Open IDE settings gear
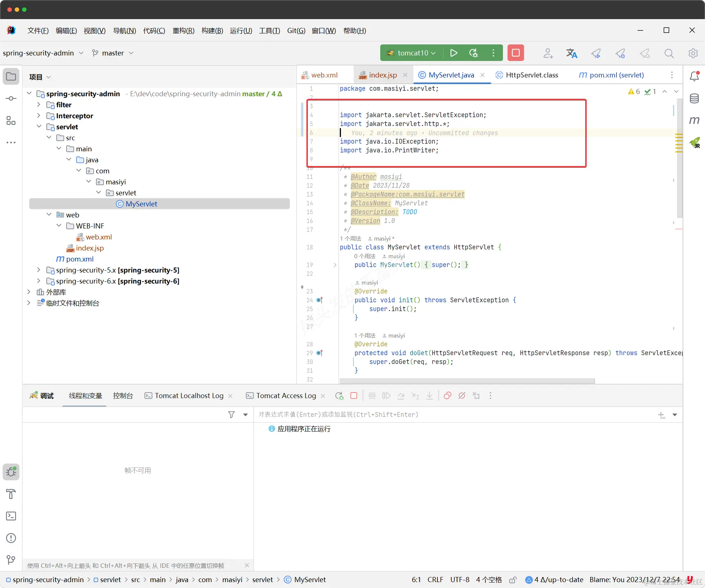This screenshot has width=705, height=588. click(x=693, y=53)
